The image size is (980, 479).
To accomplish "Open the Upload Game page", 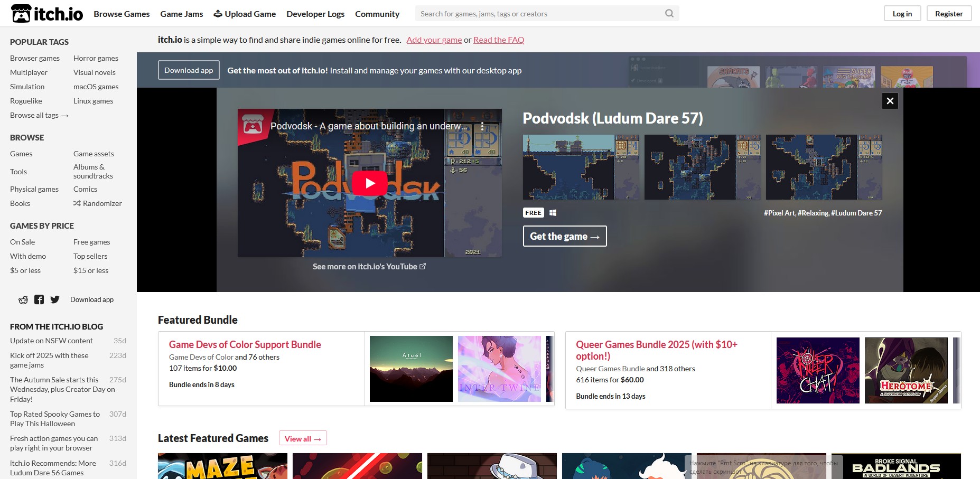I will [x=245, y=14].
